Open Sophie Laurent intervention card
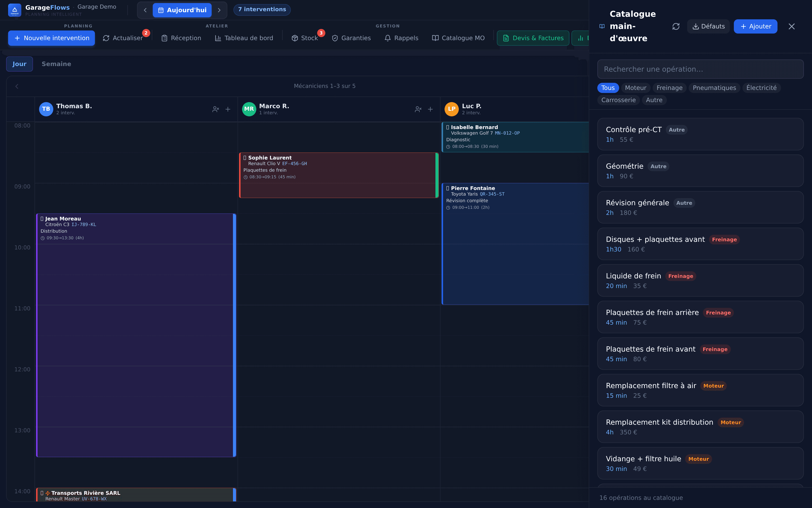 pos(339,175)
